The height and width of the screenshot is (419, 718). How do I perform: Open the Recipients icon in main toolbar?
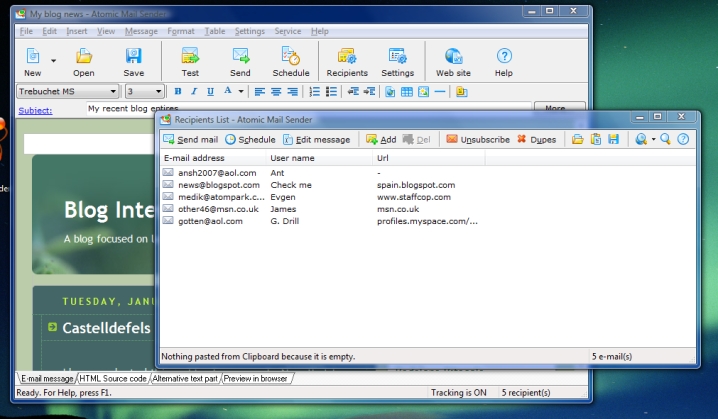347,61
